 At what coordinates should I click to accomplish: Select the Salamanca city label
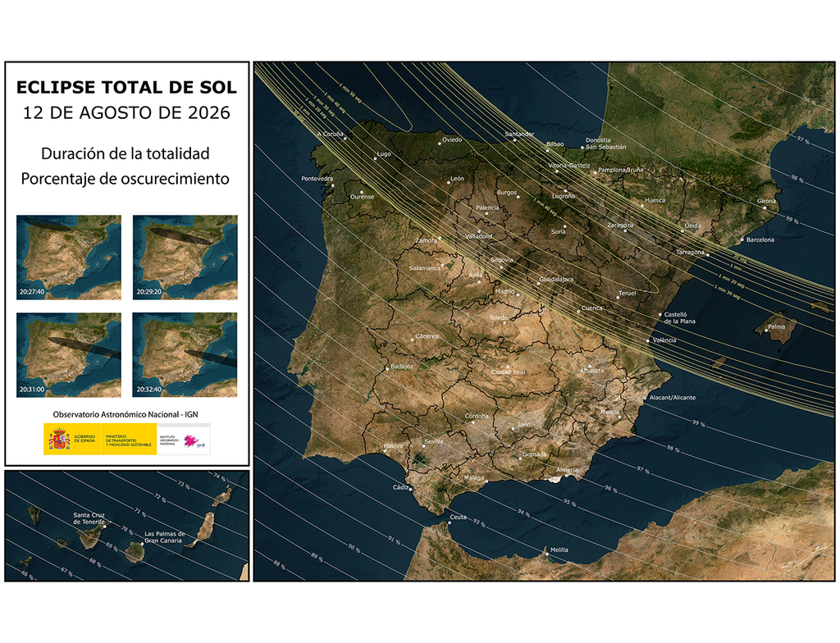tap(425, 268)
